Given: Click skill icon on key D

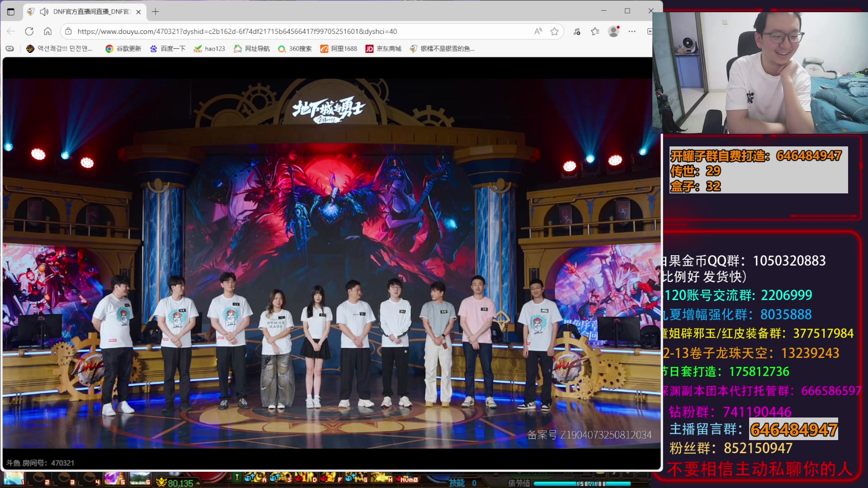Looking at the screenshot, I should [306, 478].
